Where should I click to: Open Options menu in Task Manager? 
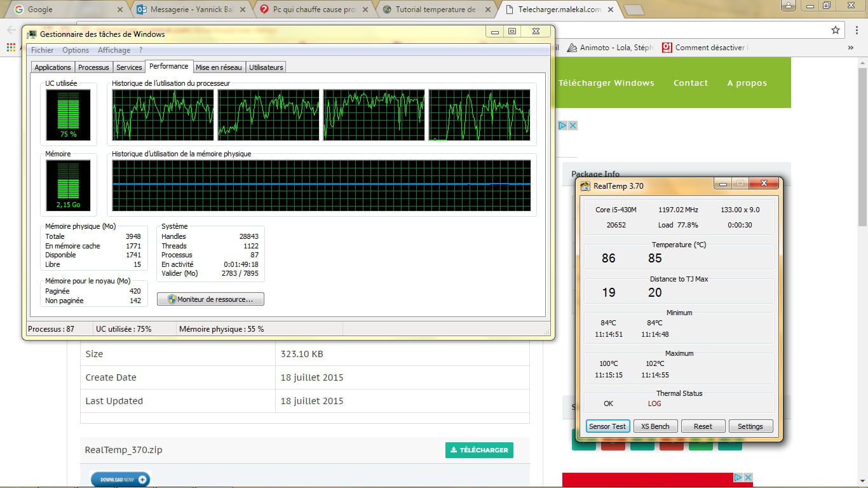(x=76, y=50)
